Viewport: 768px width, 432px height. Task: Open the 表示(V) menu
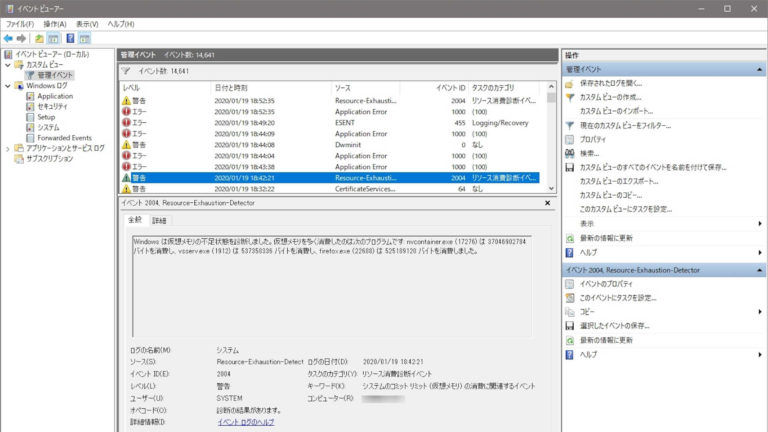coord(87,24)
